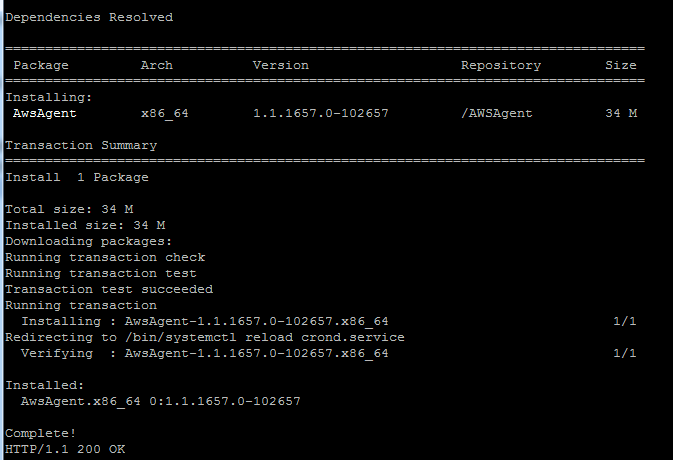The height and width of the screenshot is (460, 673).
Task: Click the "Downloading packages:" line
Action: click(x=89, y=241)
